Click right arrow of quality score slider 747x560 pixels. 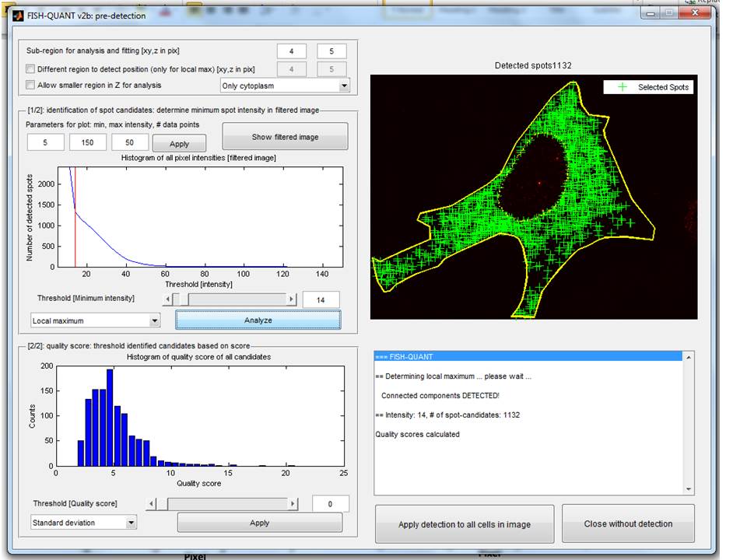pos(292,504)
